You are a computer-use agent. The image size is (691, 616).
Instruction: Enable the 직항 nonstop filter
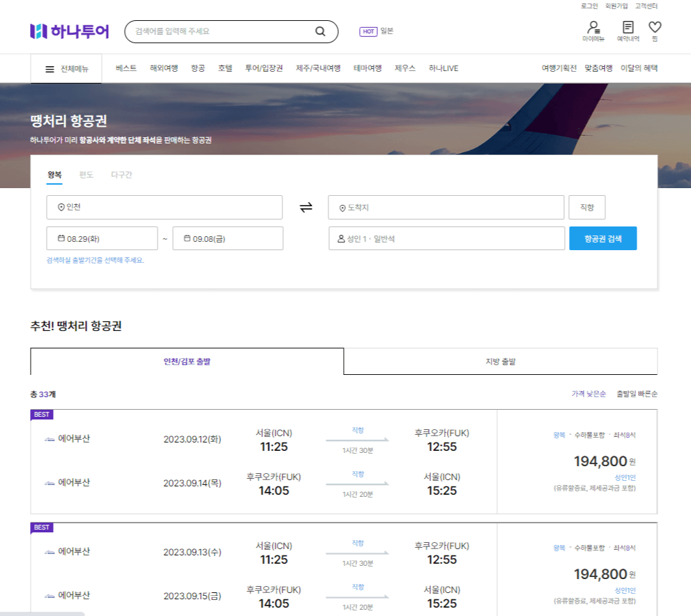pyautogui.click(x=586, y=207)
